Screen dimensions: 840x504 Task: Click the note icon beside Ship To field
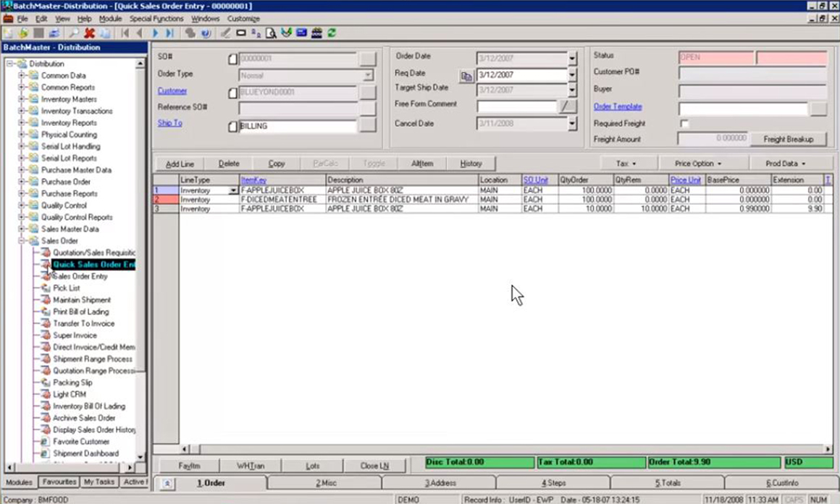232,127
